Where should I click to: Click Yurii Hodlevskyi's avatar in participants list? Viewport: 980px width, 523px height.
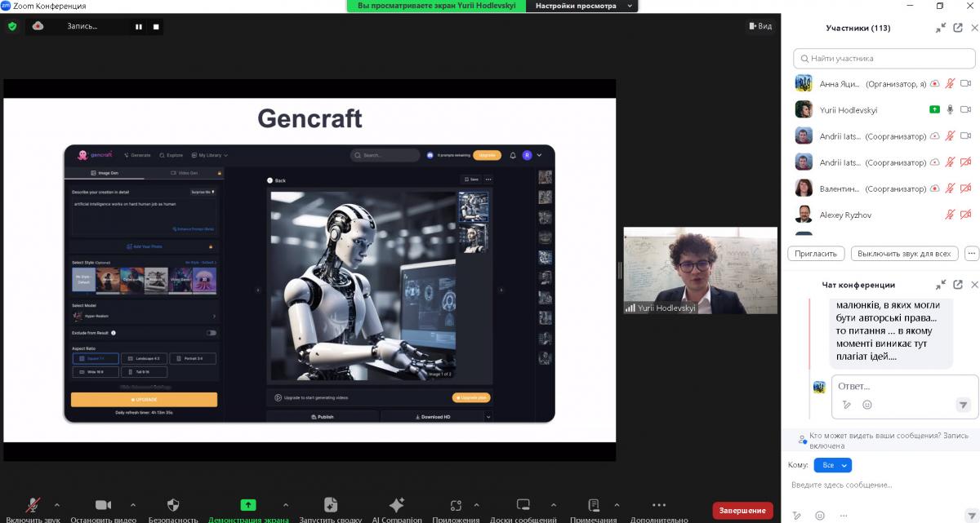click(804, 110)
